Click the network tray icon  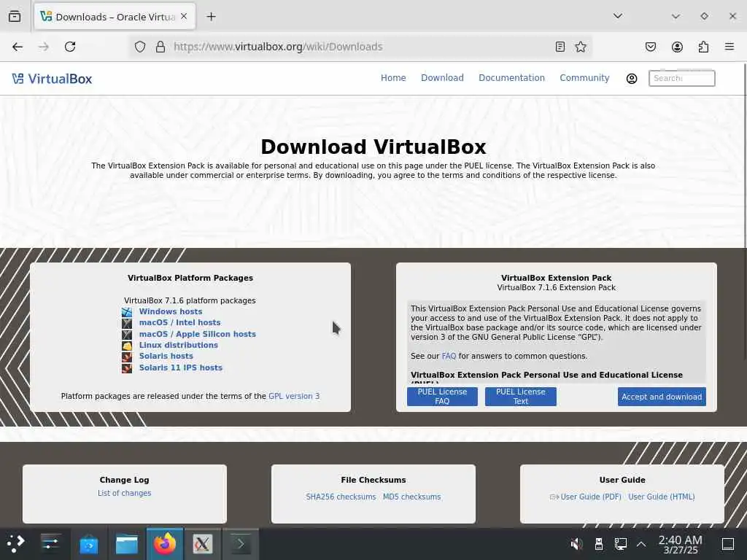pos(620,543)
